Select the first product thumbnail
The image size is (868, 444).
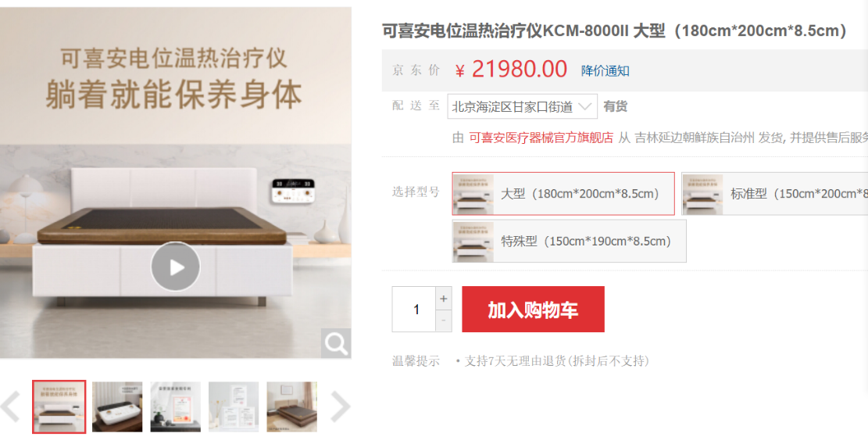pos(59,406)
